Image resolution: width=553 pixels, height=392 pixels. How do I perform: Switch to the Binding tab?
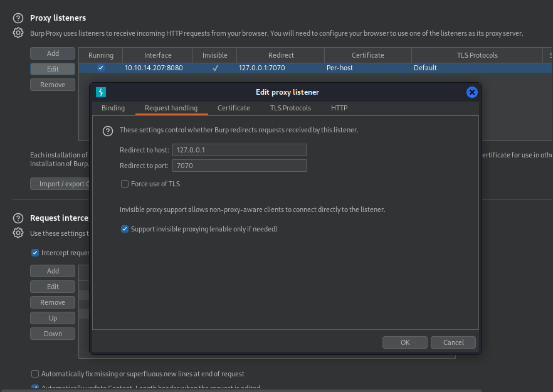pos(113,108)
